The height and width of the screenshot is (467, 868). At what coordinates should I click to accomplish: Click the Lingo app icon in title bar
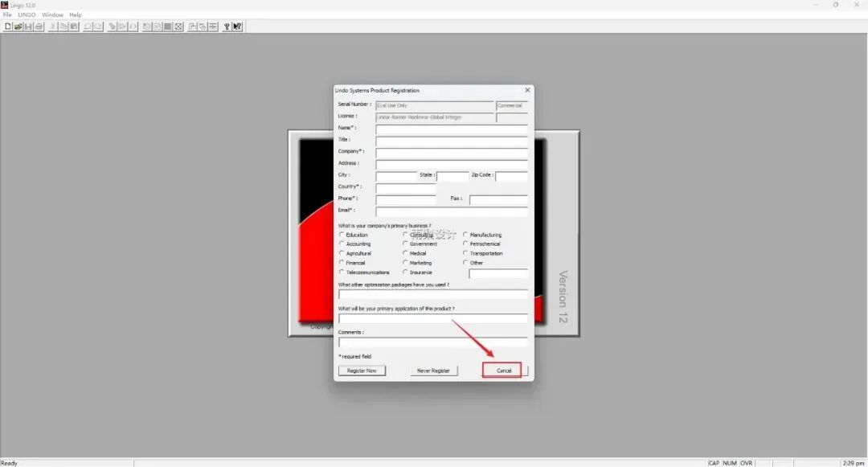[5, 5]
